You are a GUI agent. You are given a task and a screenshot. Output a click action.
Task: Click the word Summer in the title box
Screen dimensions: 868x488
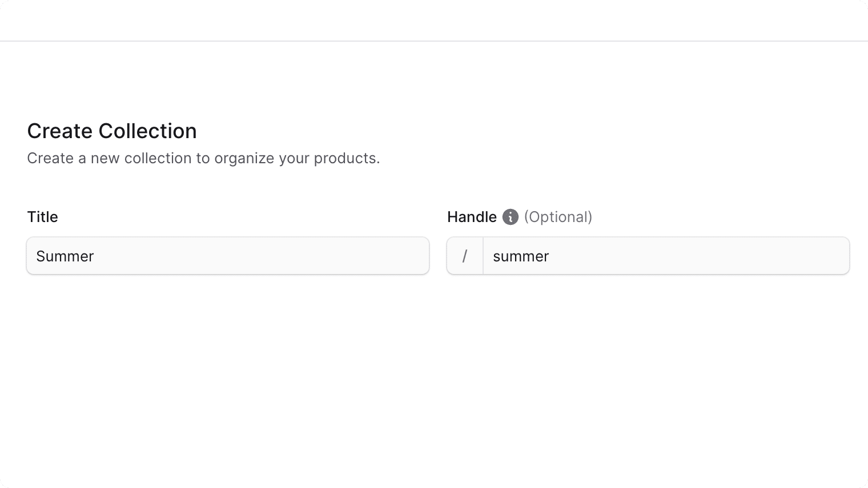(65, 256)
